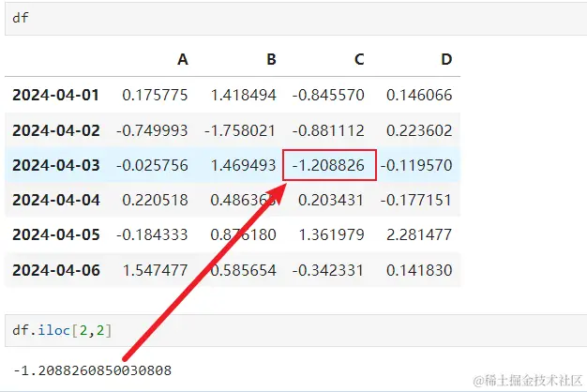Click cell value -0.119570
The height and width of the screenshot is (392, 587).
(416, 165)
